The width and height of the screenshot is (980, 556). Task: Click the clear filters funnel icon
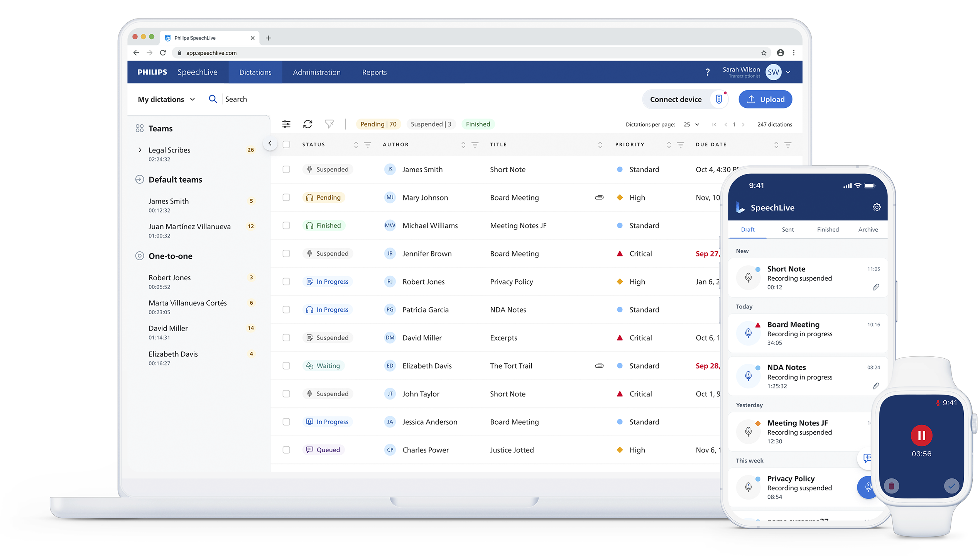tap(329, 124)
